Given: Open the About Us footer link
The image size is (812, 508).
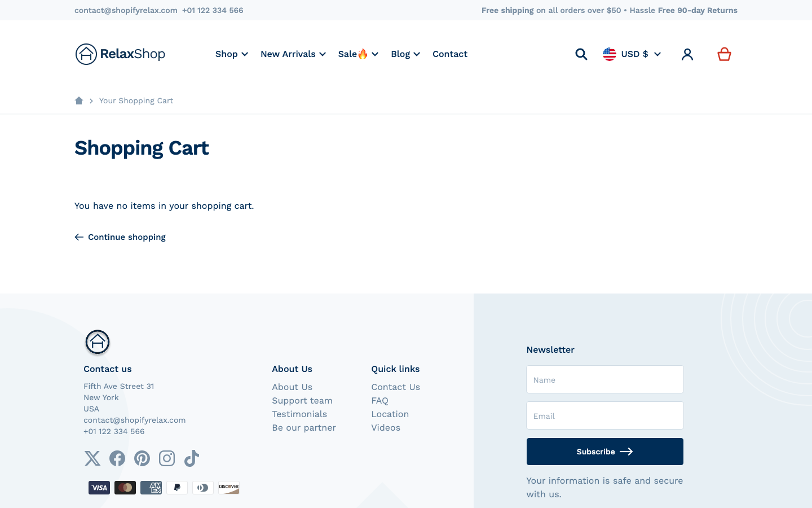Looking at the screenshot, I should (292, 387).
